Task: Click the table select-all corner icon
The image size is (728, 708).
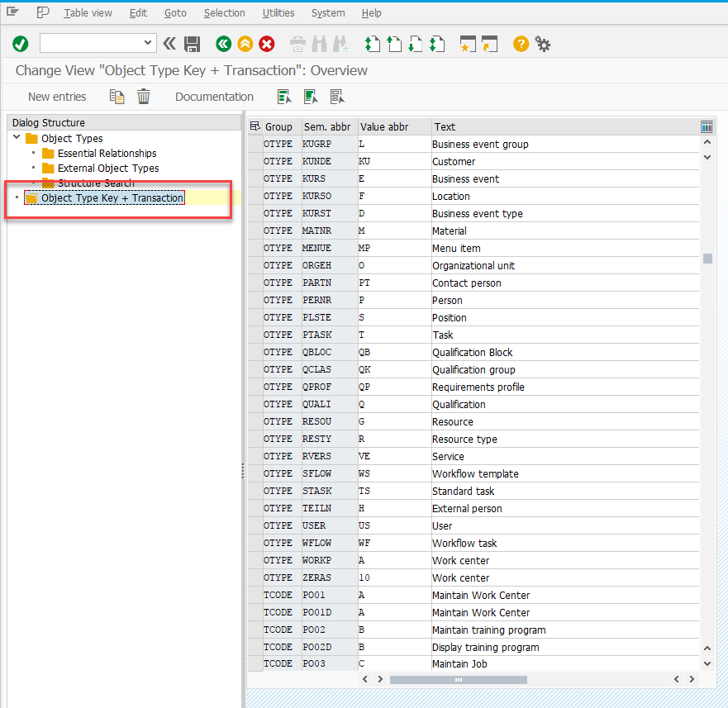Action: [255, 126]
